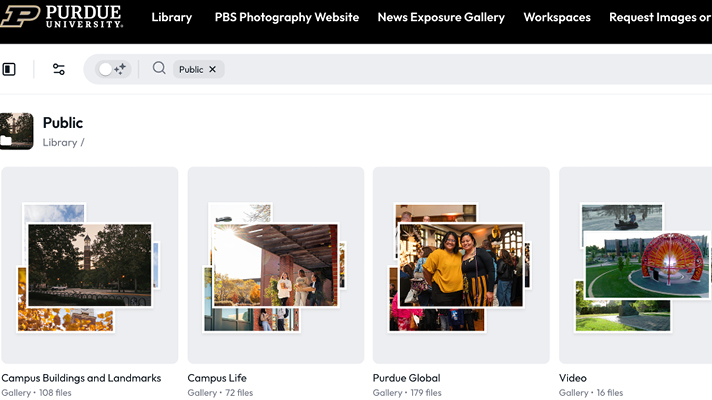Click the Public search filter chip
The width and height of the screenshot is (712, 400).
pyautogui.click(x=198, y=69)
